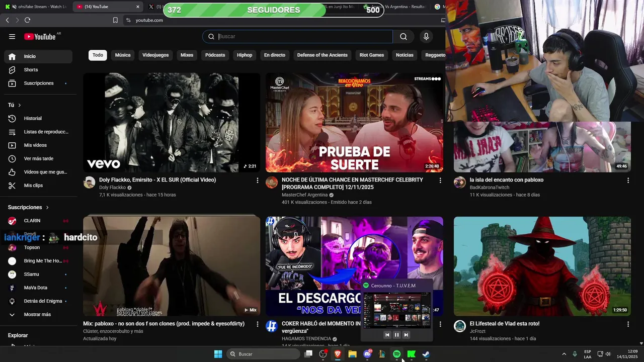Click the HAGAMOS TENDENCIA channel avatar
Image resolution: width=644 pixels, height=362 pixels.
click(x=272, y=326)
